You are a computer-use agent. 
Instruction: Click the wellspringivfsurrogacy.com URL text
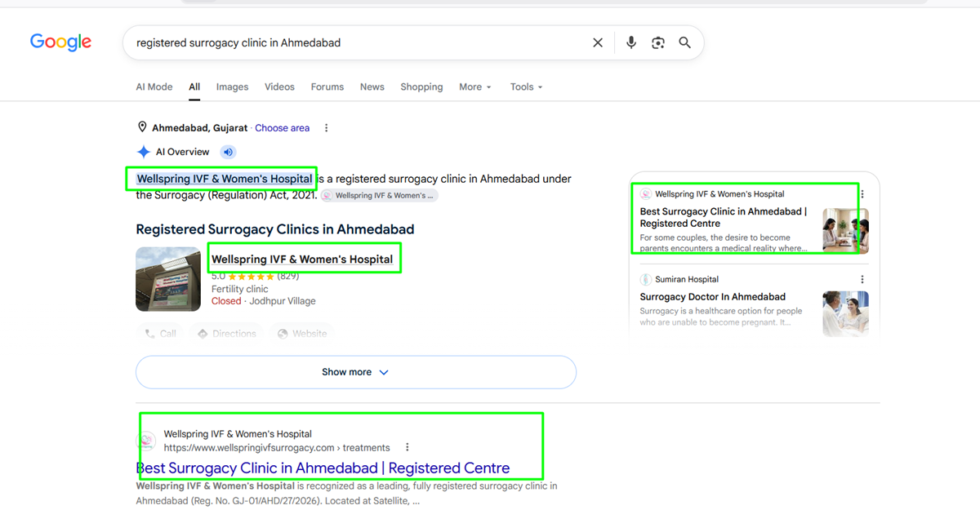pos(277,448)
